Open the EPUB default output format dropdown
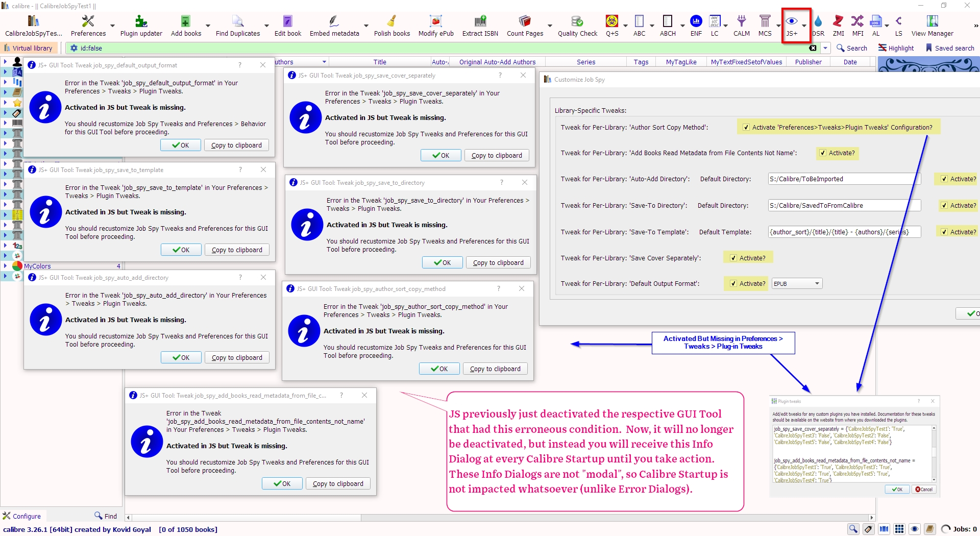 [797, 284]
